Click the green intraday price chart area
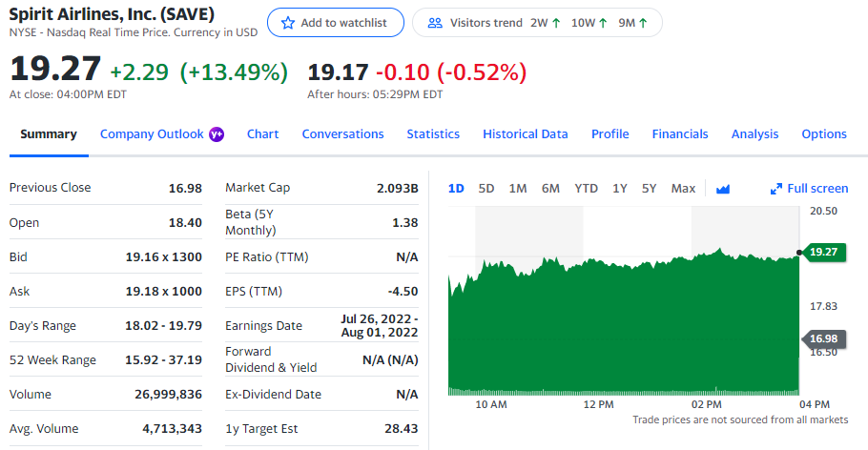The image size is (868, 450). [623, 327]
